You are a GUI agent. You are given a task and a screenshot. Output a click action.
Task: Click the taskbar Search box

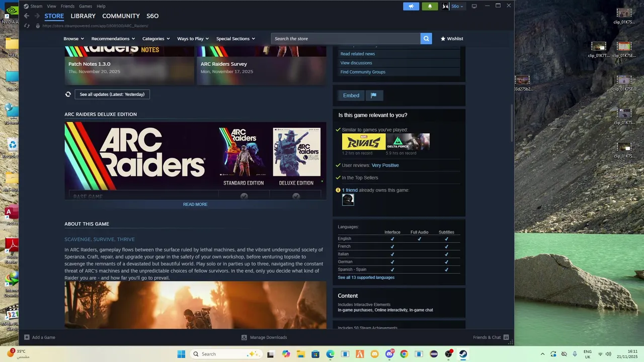[x=226, y=354]
